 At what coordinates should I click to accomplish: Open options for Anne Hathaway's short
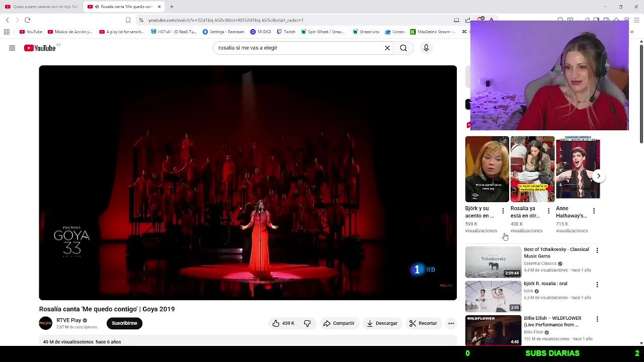coord(594,211)
